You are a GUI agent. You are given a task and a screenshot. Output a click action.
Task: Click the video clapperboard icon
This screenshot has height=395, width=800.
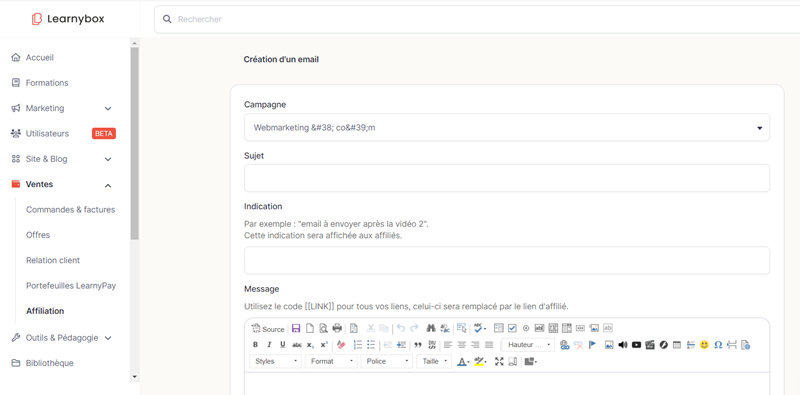pos(649,345)
